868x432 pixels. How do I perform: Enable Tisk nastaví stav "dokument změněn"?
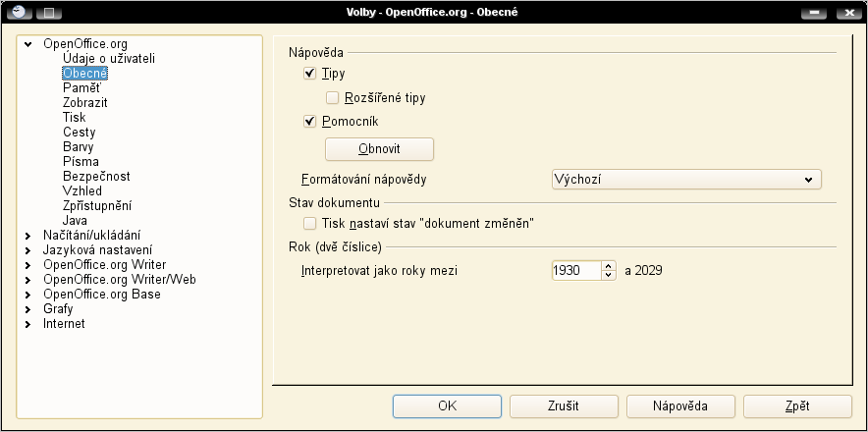[x=309, y=223]
